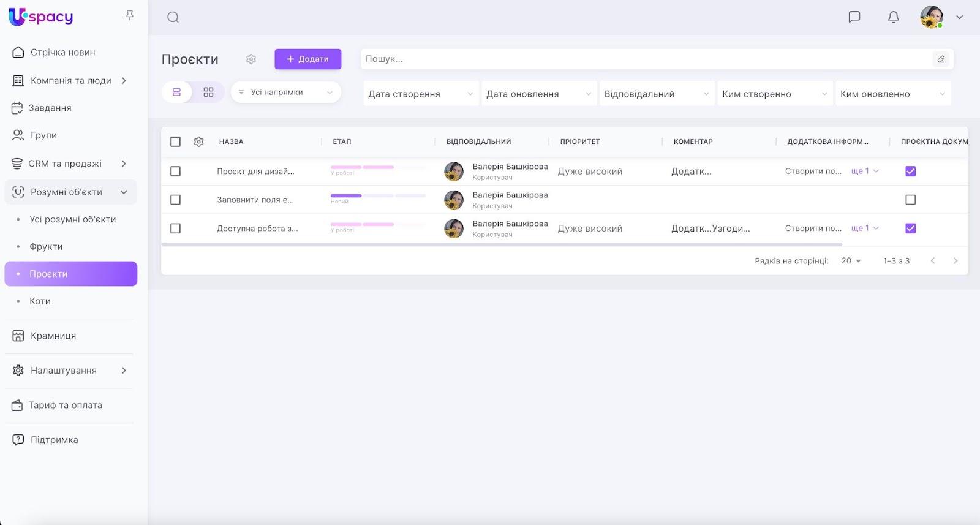980x525 pixels.
Task: Pin the sidebar with the pin icon
Action: coord(130,15)
